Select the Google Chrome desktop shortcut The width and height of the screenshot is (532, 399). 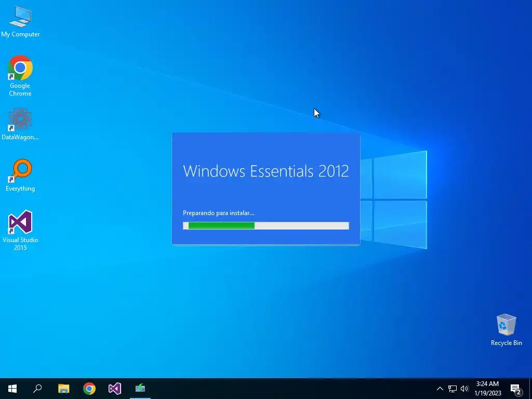pyautogui.click(x=20, y=76)
